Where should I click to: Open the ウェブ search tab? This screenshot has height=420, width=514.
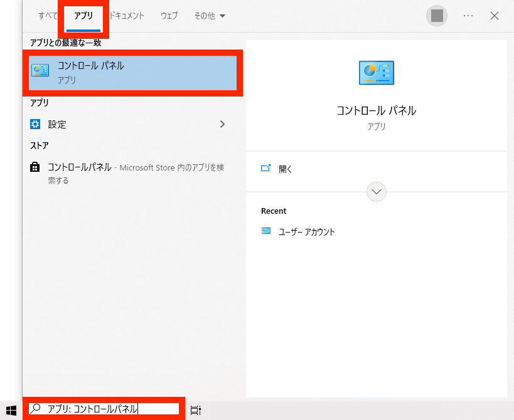pyautogui.click(x=169, y=16)
